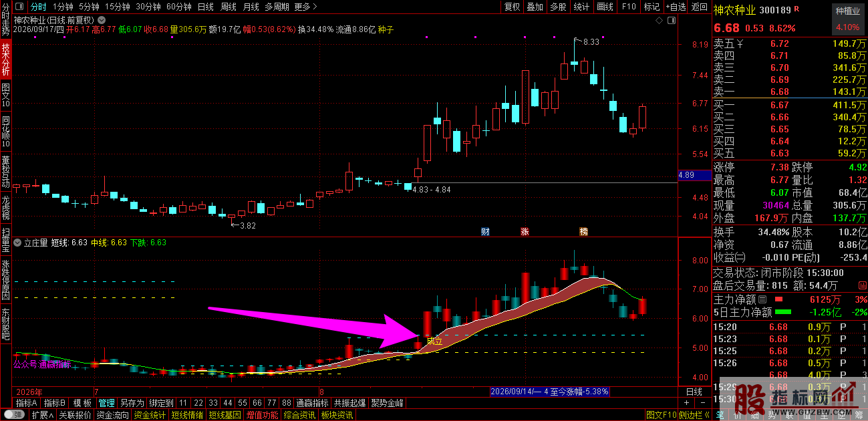Click the 买一 bid price 6.67
Viewport: 868px width, 421px height.
point(779,105)
